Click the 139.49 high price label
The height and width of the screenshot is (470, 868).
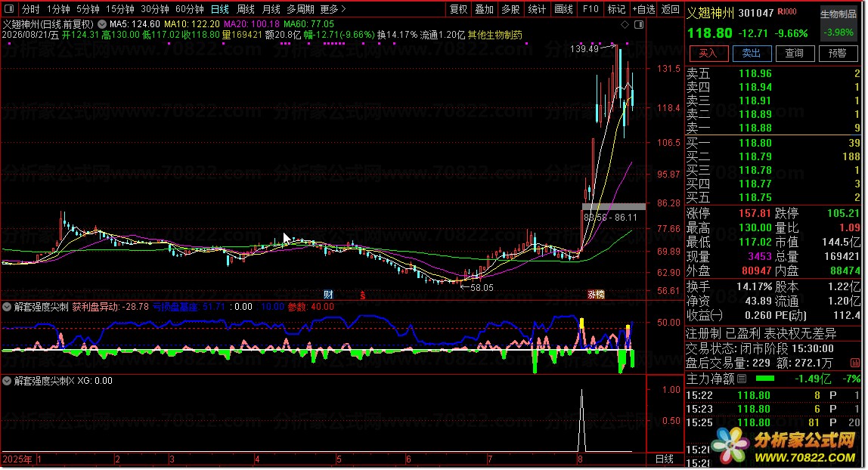coord(584,48)
